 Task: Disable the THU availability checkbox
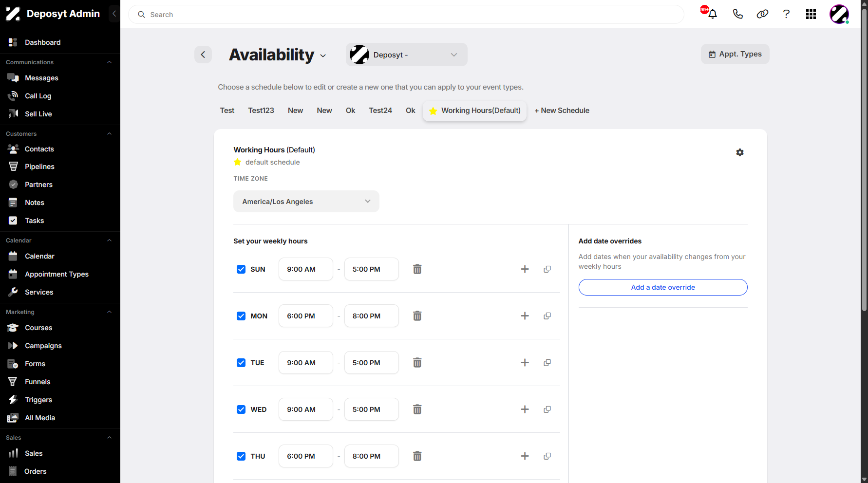click(x=241, y=456)
